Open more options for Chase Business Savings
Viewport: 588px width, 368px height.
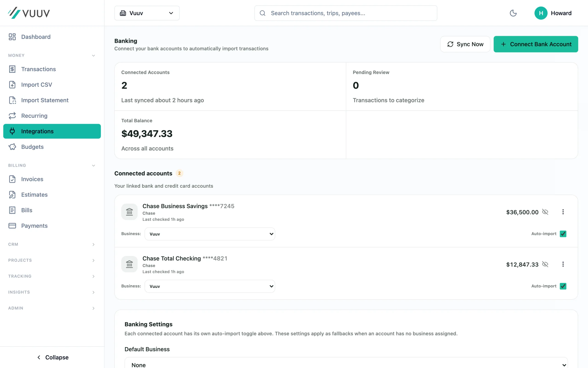(563, 212)
